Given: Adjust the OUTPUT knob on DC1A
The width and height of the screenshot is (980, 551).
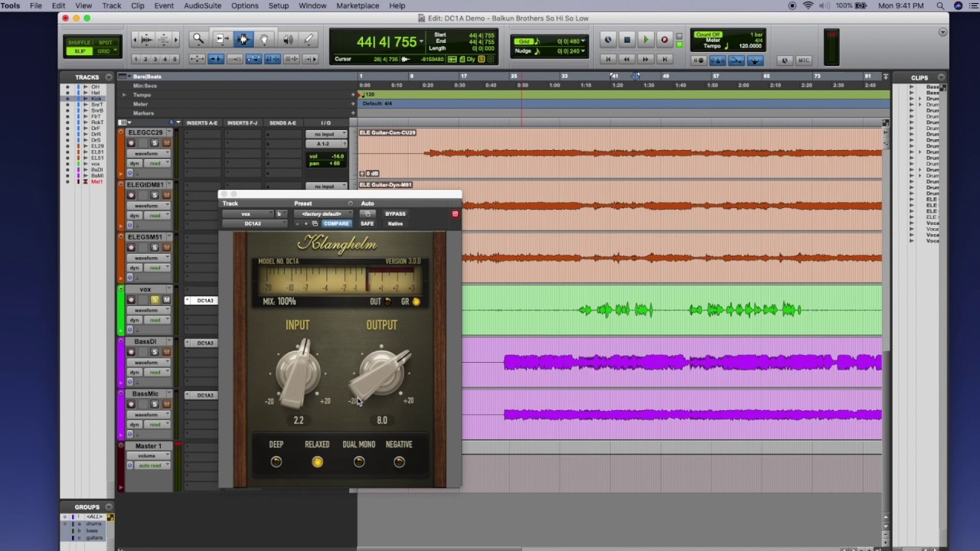Looking at the screenshot, I should (x=381, y=373).
